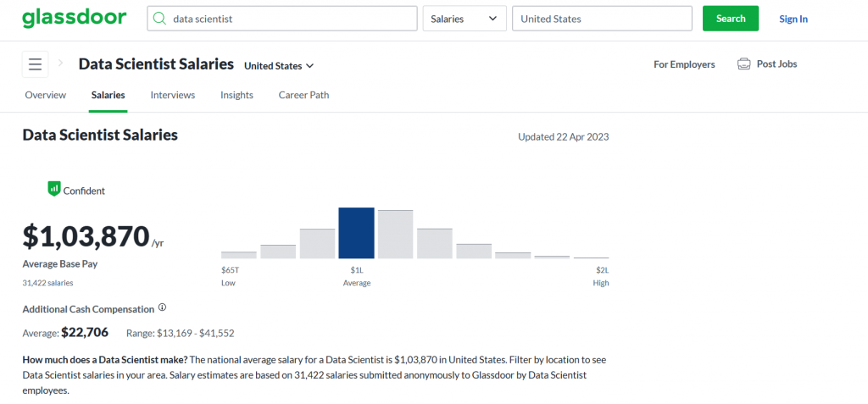This screenshot has width=868, height=404.
Task: Select the highlighted blue average salary bar
Action: [357, 233]
